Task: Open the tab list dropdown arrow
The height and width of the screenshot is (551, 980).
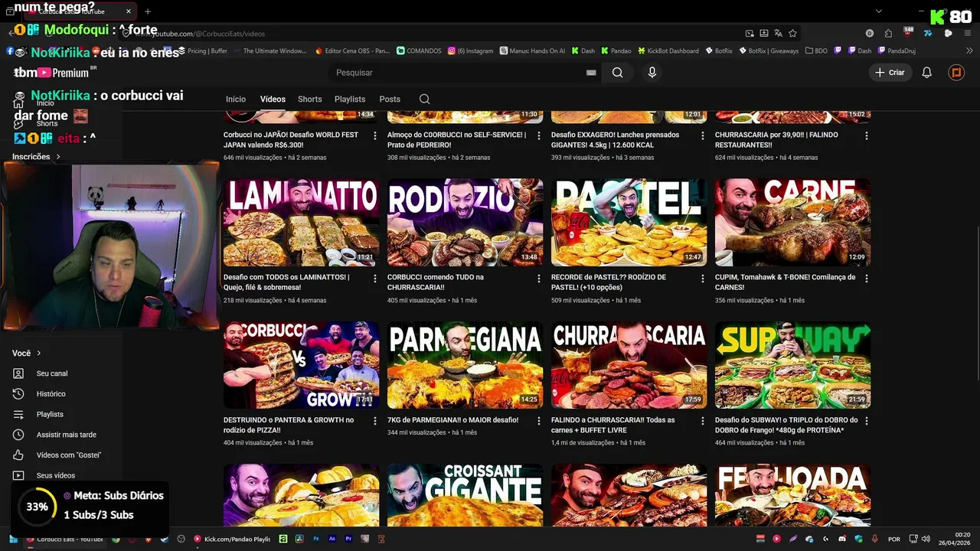Action: (x=879, y=11)
